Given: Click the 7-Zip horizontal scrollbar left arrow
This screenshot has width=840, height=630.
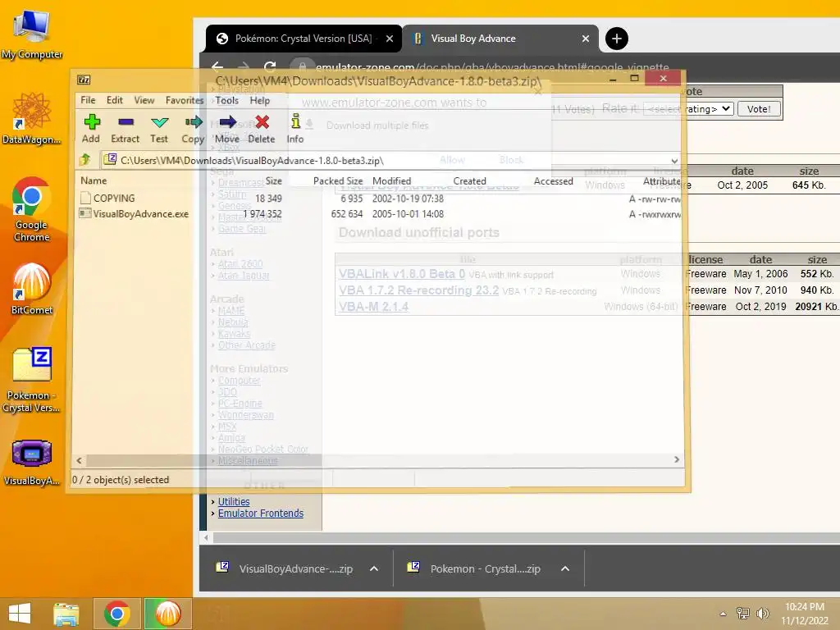Looking at the screenshot, I should (80, 460).
